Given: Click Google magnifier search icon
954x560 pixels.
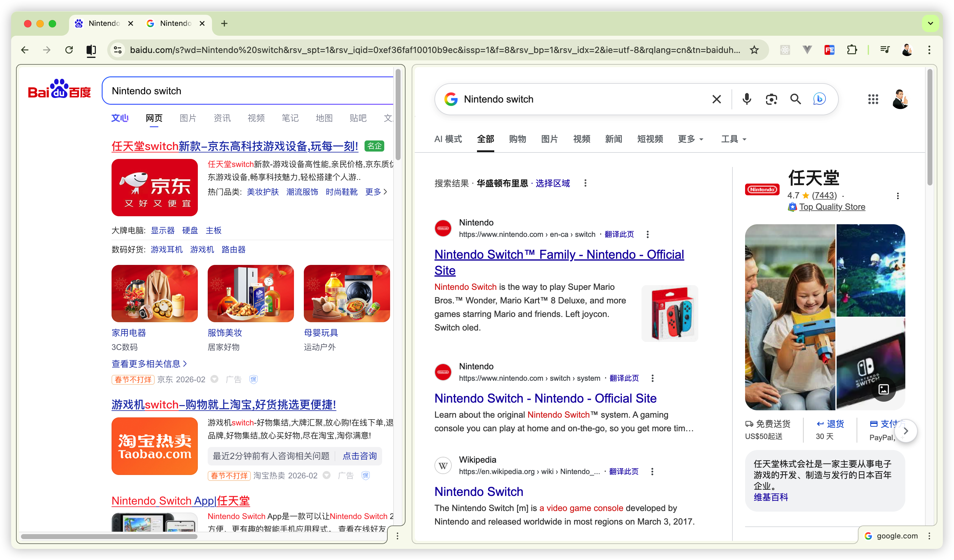Looking at the screenshot, I should click(x=795, y=99).
